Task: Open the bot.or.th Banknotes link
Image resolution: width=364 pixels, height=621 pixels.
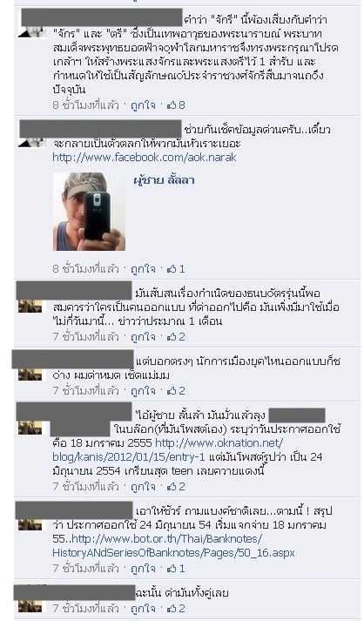Action: 173,546
